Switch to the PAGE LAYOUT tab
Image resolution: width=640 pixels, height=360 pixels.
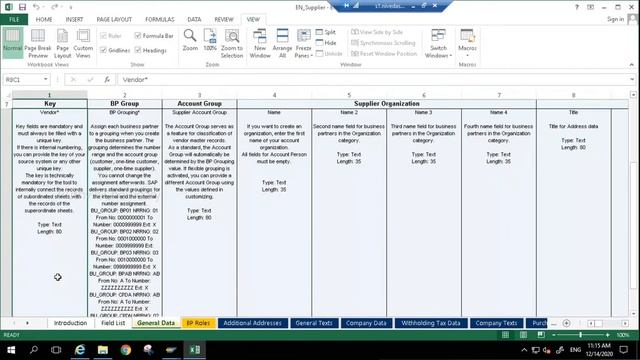114,20
